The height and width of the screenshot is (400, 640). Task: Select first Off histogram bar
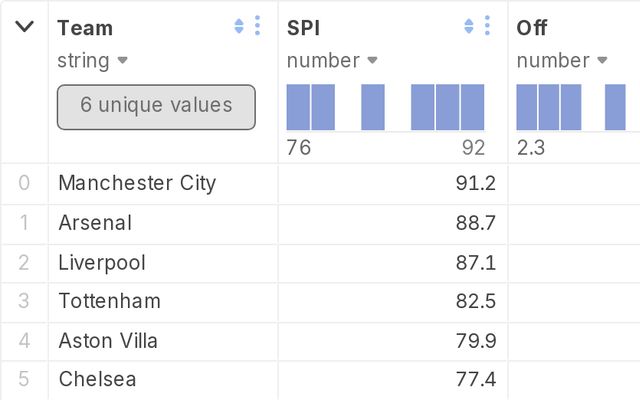coord(527,107)
